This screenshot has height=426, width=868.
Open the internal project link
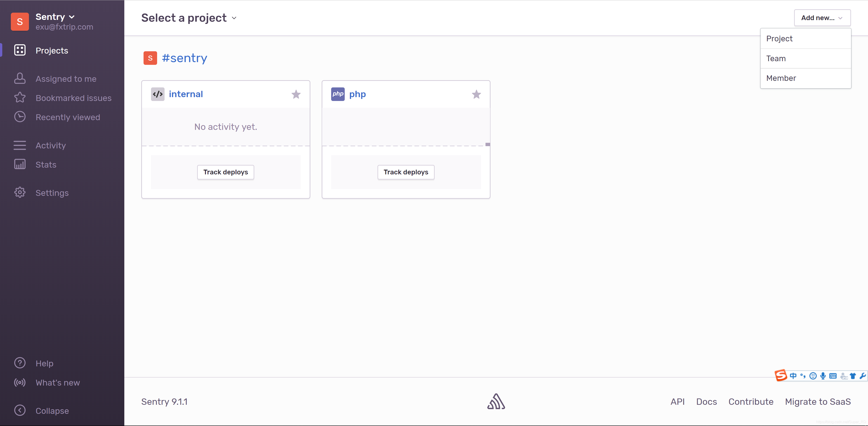(x=186, y=94)
